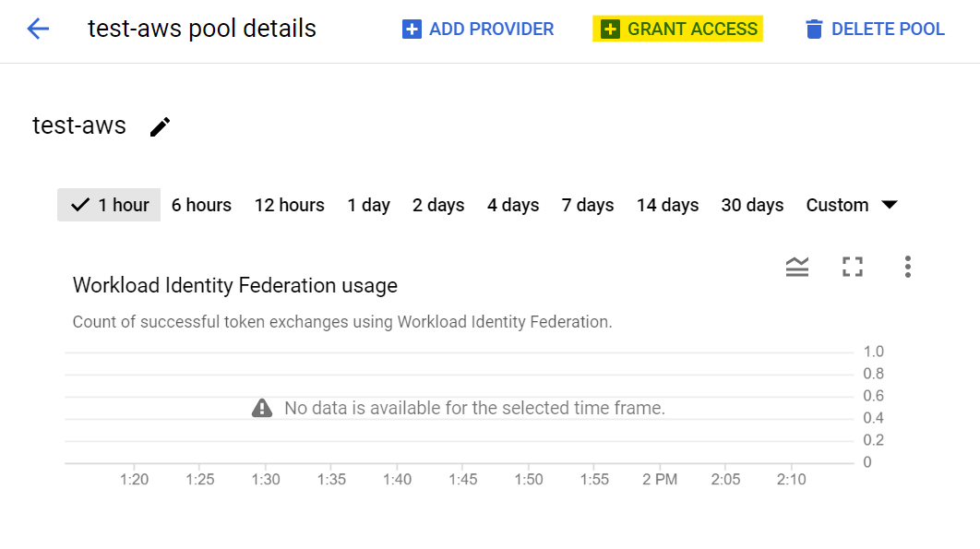Enable the 4 days time range

click(513, 205)
